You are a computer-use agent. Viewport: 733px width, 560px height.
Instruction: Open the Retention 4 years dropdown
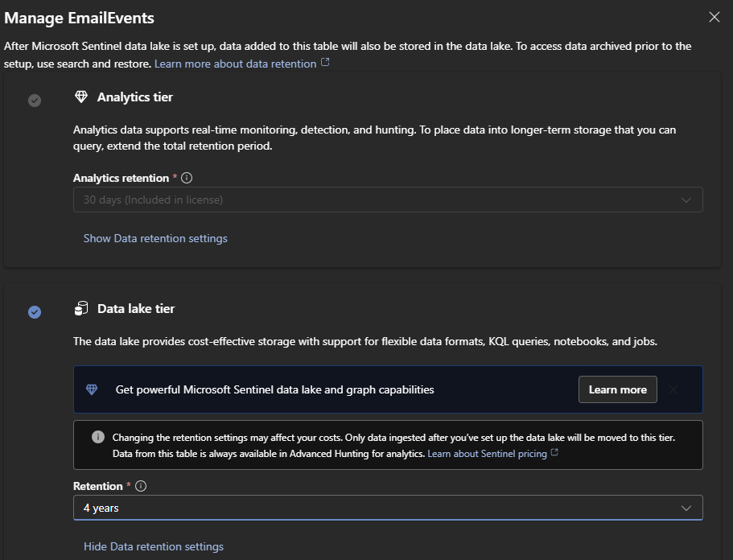388,508
